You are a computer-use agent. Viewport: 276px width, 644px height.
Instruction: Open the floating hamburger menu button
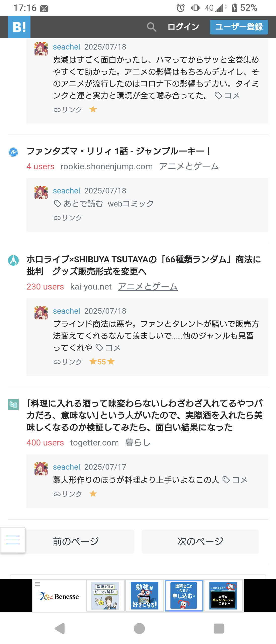[x=13, y=540]
